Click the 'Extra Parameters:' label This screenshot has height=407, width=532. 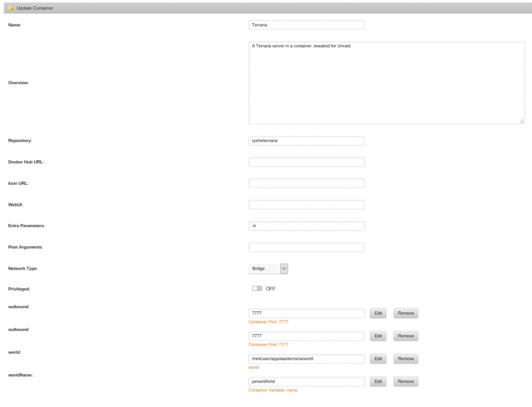point(27,226)
